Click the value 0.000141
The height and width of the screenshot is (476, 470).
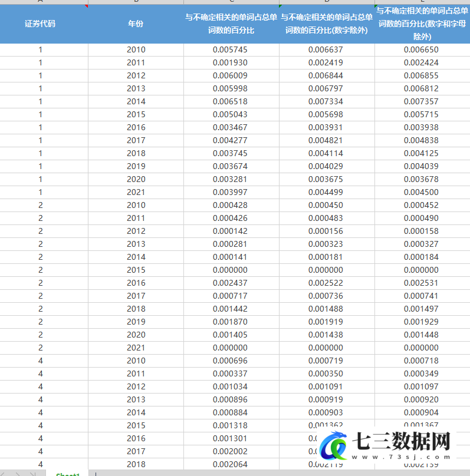click(231, 257)
